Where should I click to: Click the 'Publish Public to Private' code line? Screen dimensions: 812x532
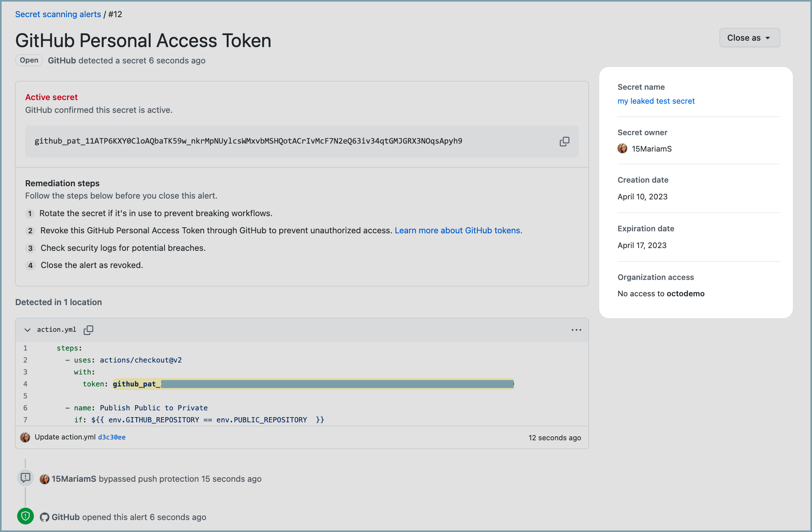(136, 408)
